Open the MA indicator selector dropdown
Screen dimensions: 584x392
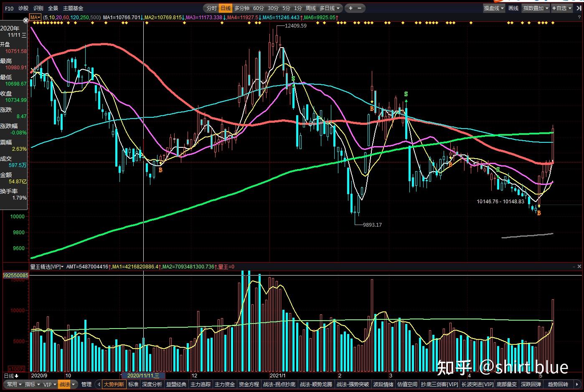[35, 17]
